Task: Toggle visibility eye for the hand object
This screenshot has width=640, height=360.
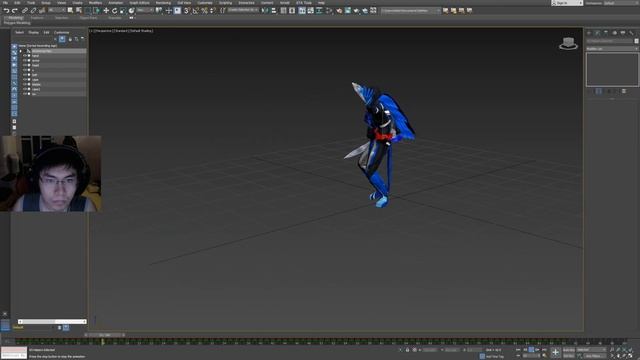Action: [24, 56]
